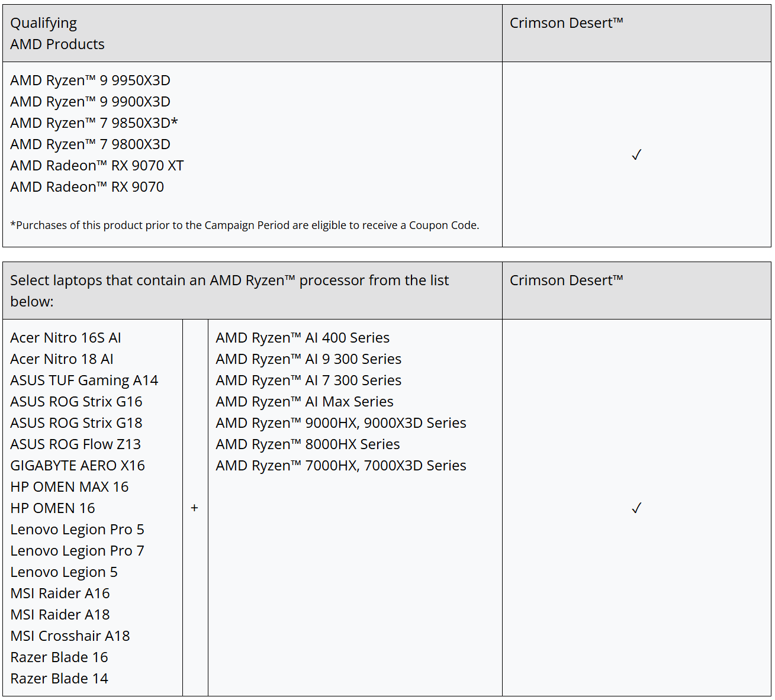
Task: Click the "Qualifying AMD Products" header text
Action: tap(57, 34)
